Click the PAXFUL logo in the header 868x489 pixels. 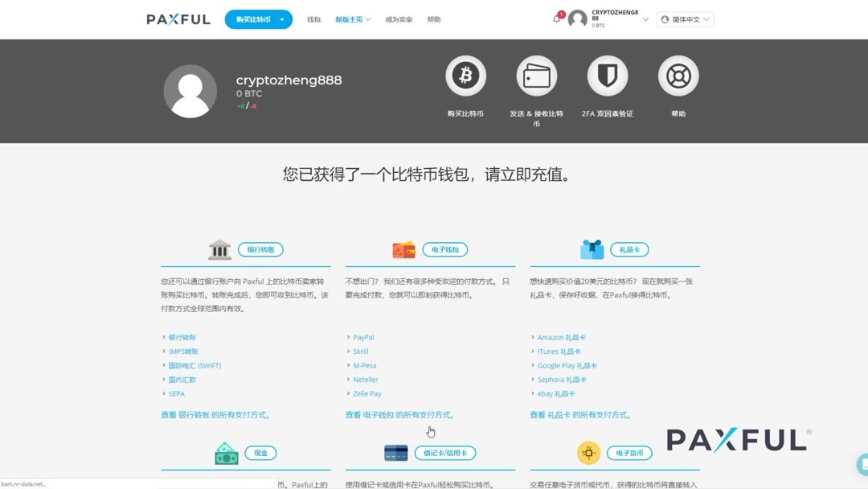click(178, 18)
